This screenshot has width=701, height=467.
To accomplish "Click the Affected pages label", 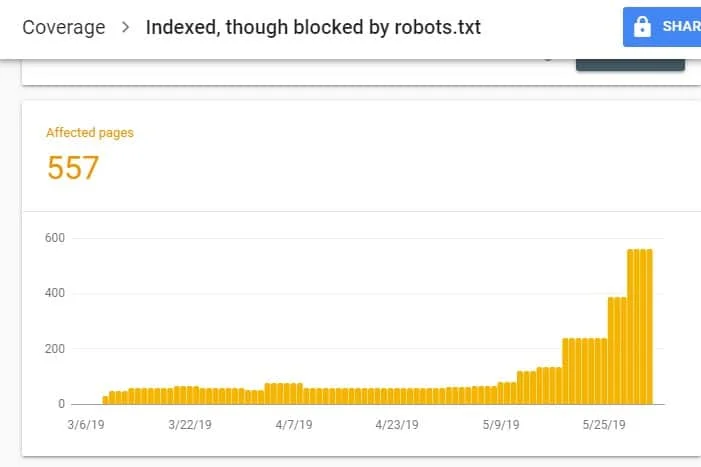I will 90,132.
